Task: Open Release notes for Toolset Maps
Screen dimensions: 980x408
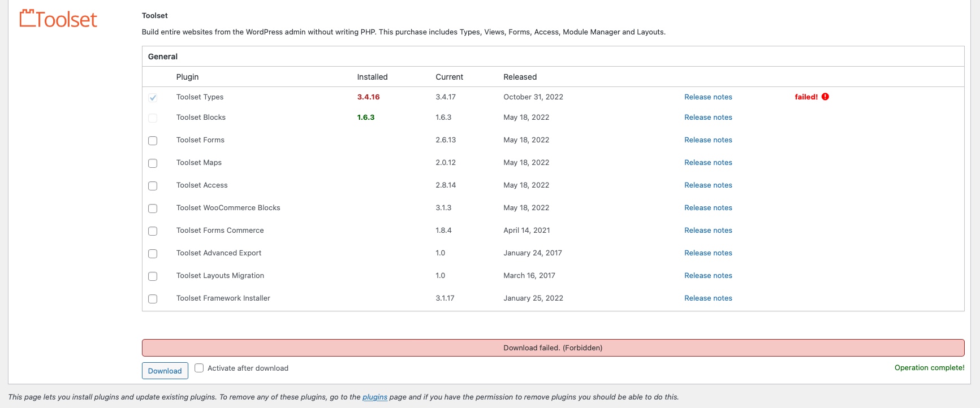Action: click(x=708, y=163)
